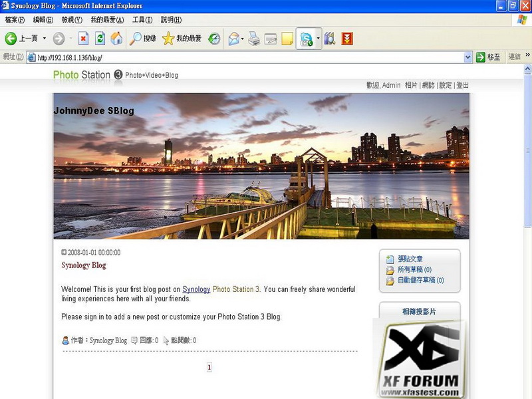
Task: Click the 相簿投影片 panel heading
Action: [x=419, y=311]
